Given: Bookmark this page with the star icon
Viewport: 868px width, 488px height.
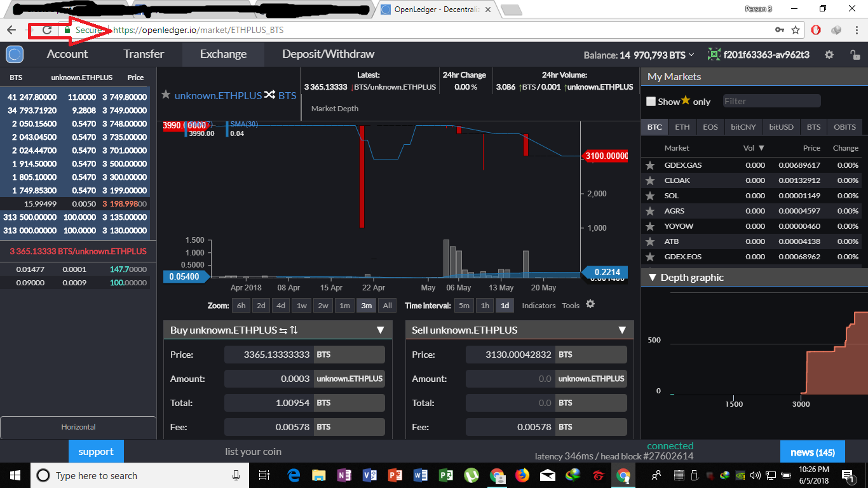Looking at the screenshot, I should coord(796,30).
